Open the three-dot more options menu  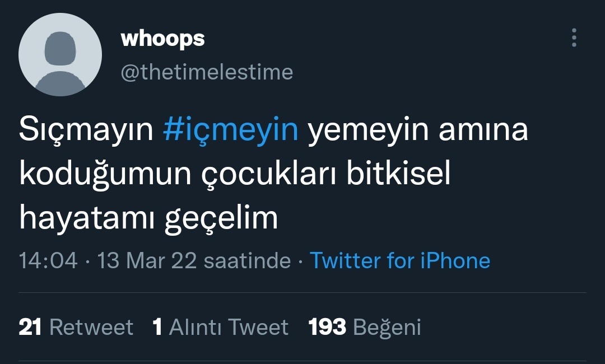[574, 38]
